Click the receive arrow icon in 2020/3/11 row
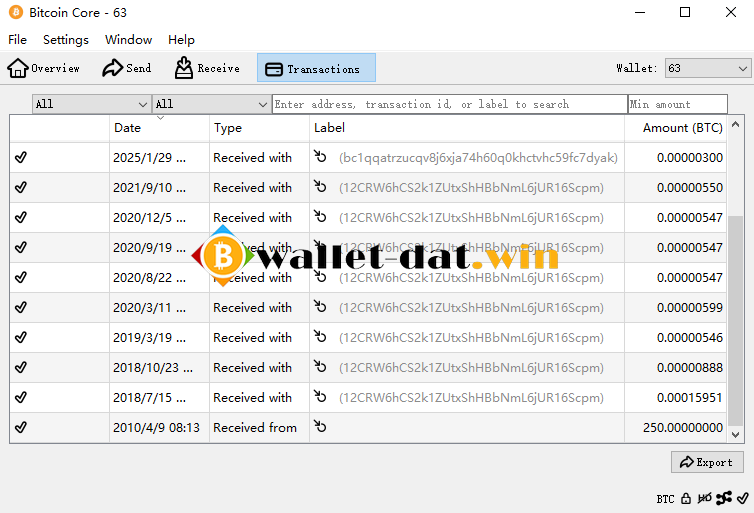The height and width of the screenshot is (513, 754). [x=320, y=306]
